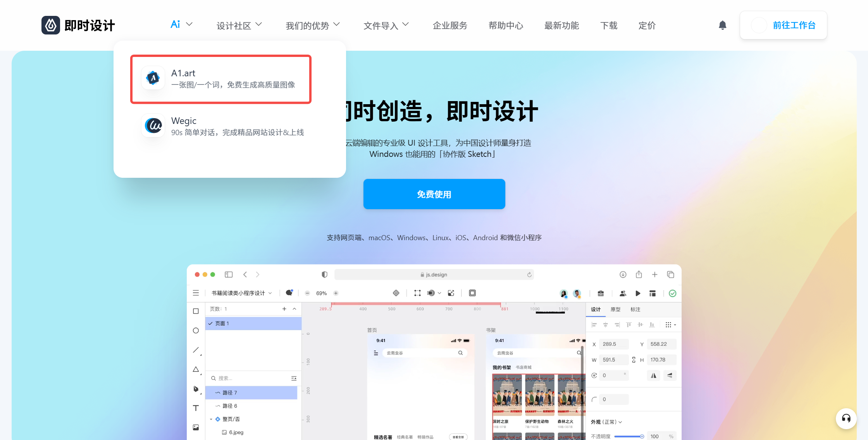Adjust the 不透明度 opacity slider
The image size is (868, 440).
click(629, 437)
